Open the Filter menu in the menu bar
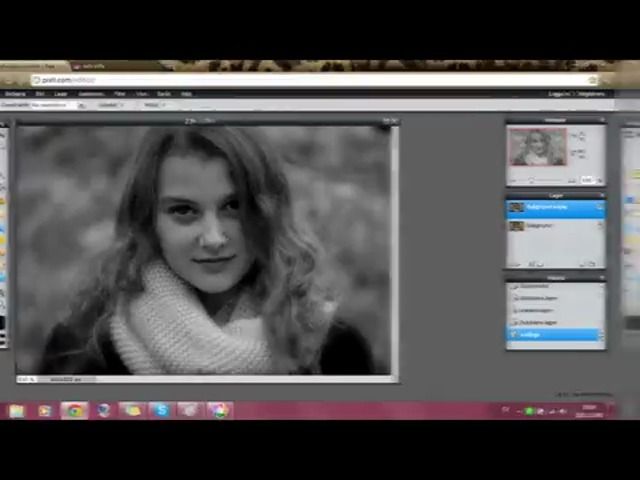 pyautogui.click(x=120, y=94)
